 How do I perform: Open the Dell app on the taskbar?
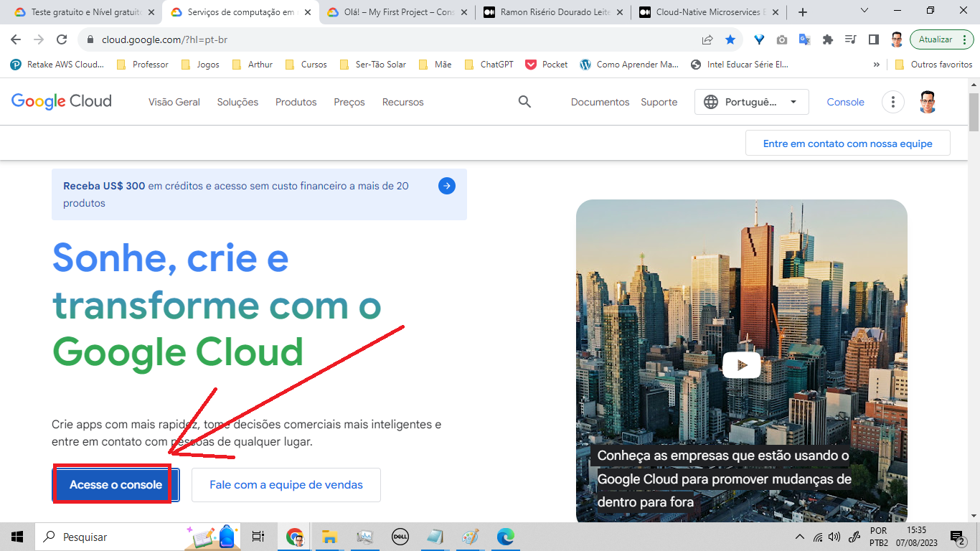point(400,537)
